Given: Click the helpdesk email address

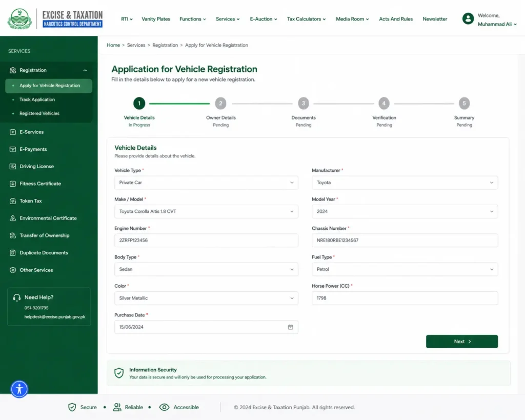Looking at the screenshot, I should 54,317.
